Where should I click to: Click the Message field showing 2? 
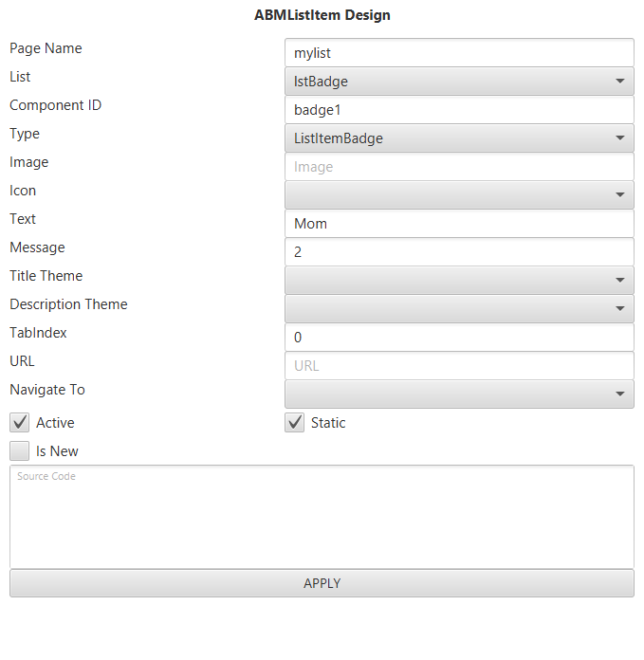click(459, 252)
